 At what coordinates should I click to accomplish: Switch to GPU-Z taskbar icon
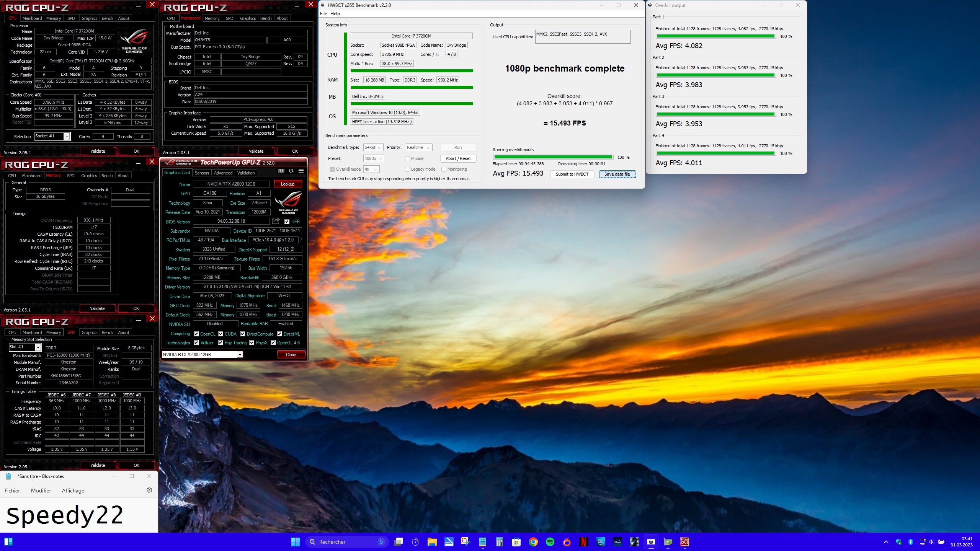668,542
